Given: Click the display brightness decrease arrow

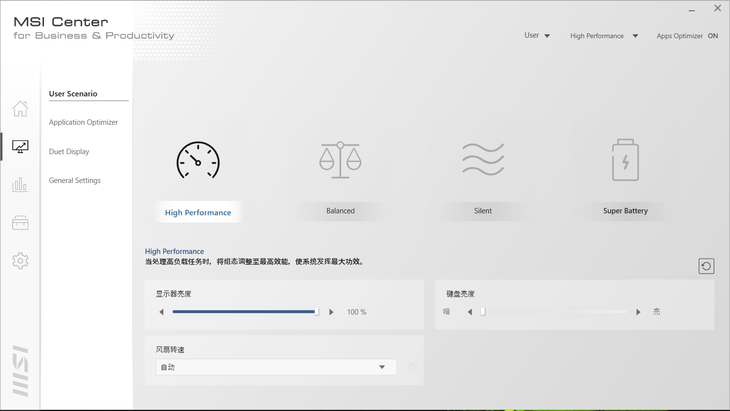Looking at the screenshot, I should click(x=161, y=312).
